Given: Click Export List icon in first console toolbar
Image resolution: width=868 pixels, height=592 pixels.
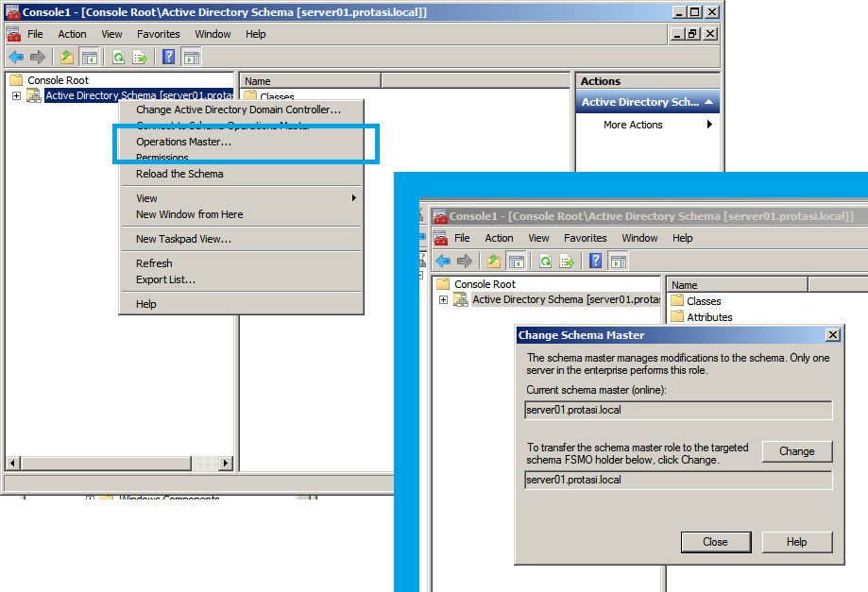Looking at the screenshot, I should pos(140,57).
